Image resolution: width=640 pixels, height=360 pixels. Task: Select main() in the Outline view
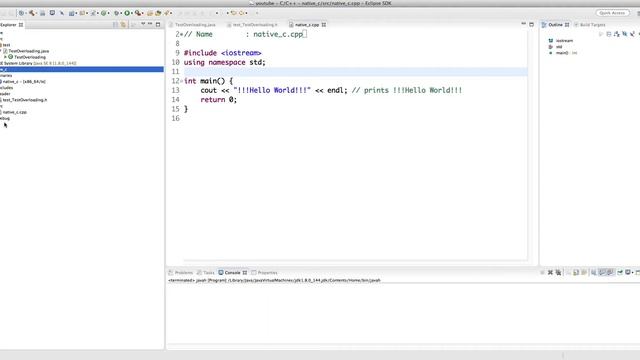[x=562, y=53]
